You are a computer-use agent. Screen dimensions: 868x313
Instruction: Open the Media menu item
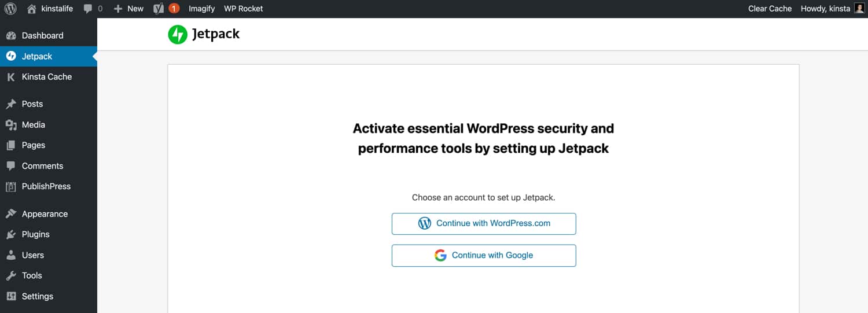49,125
